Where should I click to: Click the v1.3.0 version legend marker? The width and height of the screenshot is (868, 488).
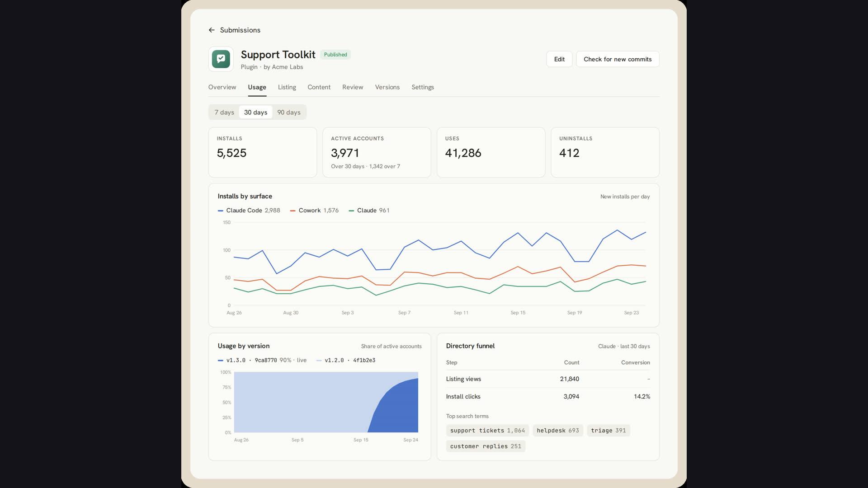[x=221, y=361]
